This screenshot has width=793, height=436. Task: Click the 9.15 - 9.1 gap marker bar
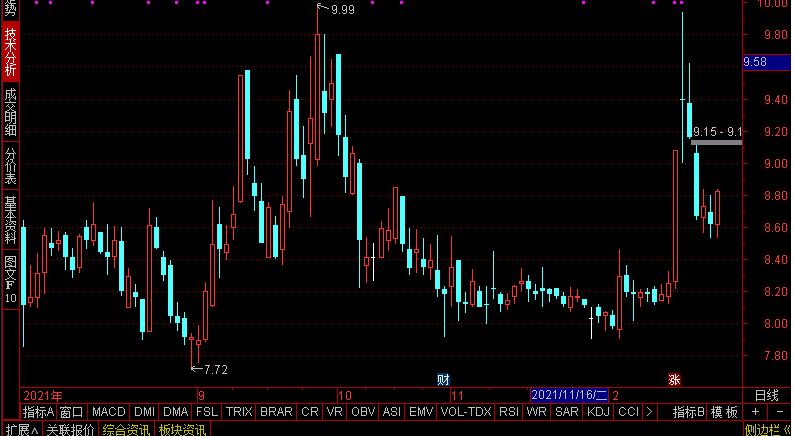click(x=716, y=143)
